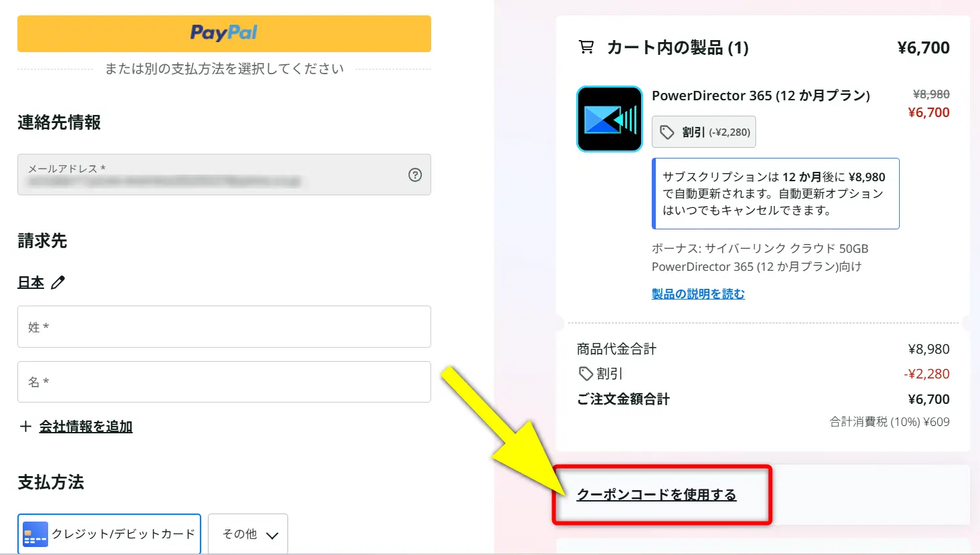Pay with the yellow PayPal button
Image resolution: width=980 pixels, height=555 pixels.
(224, 33)
